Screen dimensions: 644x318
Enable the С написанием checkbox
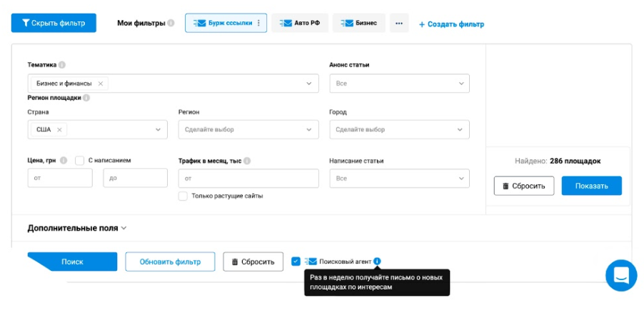(80, 161)
